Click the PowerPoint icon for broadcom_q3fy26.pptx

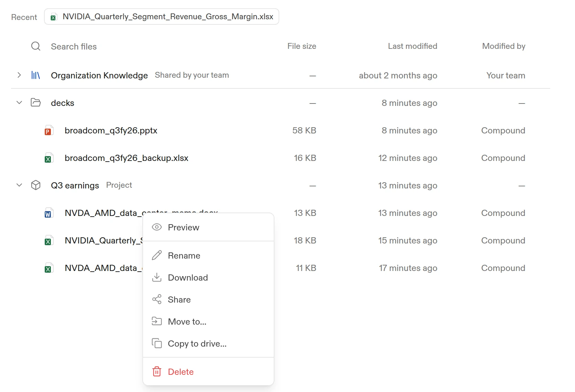[x=49, y=130]
